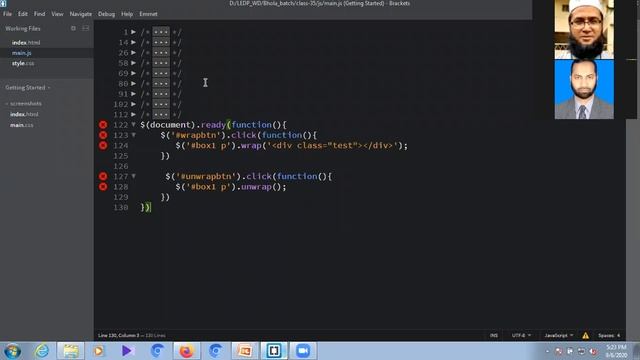Launch Internet Explorer from the taskbar
The height and width of the screenshot is (360, 640).
(41, 351)
